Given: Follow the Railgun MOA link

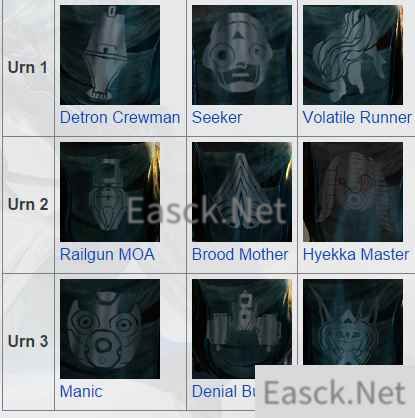Looking at the screenshot, I should 107,255.
